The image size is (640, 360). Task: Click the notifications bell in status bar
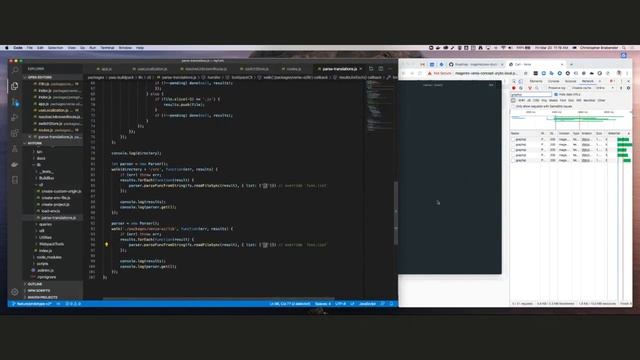click(391, 304)
